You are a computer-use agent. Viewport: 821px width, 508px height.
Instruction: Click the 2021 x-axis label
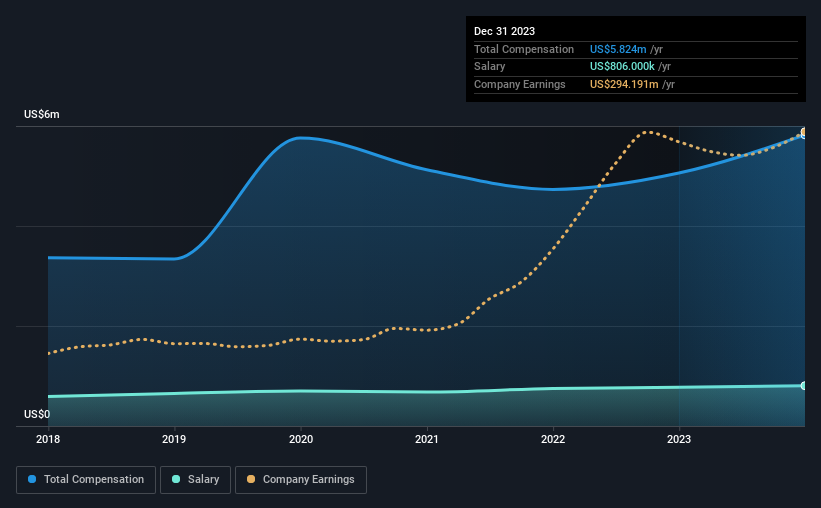(x=427, y=439)
